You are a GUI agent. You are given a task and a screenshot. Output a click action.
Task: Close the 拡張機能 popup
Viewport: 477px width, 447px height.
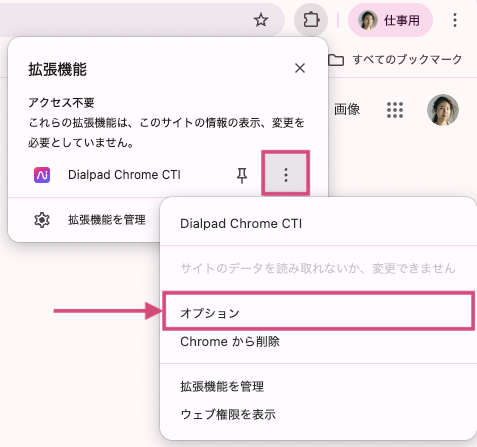click(x=300, y=68)
